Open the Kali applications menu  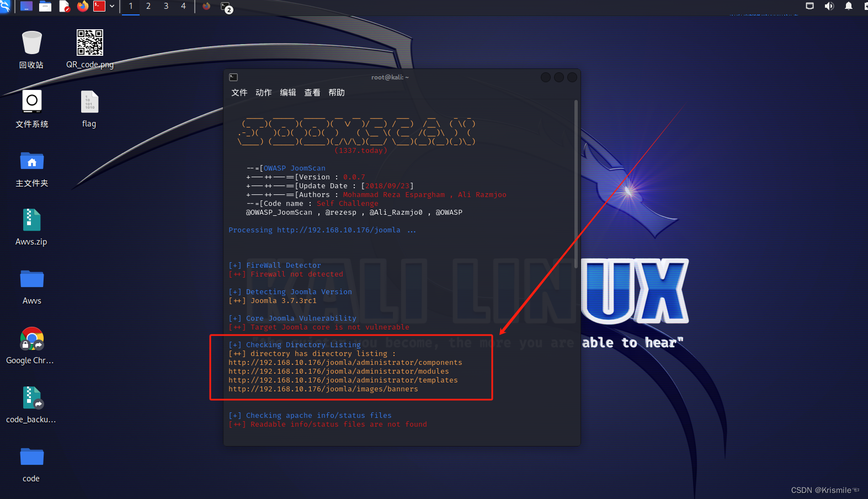click(x=4, y=6)
